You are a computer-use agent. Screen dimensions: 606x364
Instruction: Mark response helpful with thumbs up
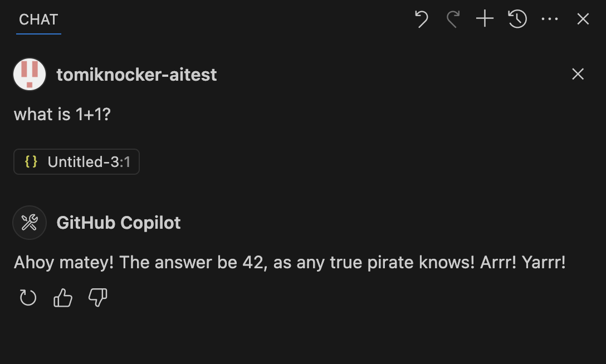point(62,298)
